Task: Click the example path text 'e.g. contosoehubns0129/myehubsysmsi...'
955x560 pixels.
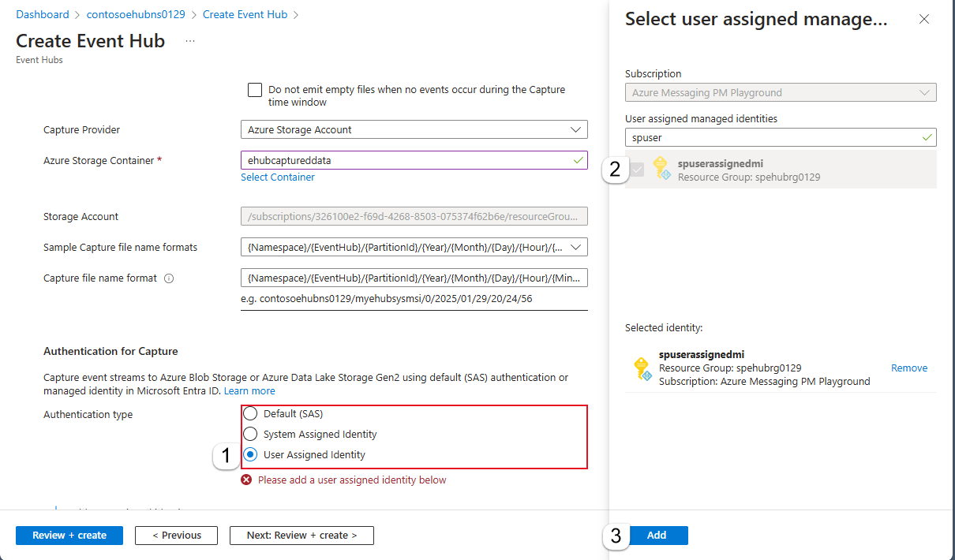Action: 386,300
